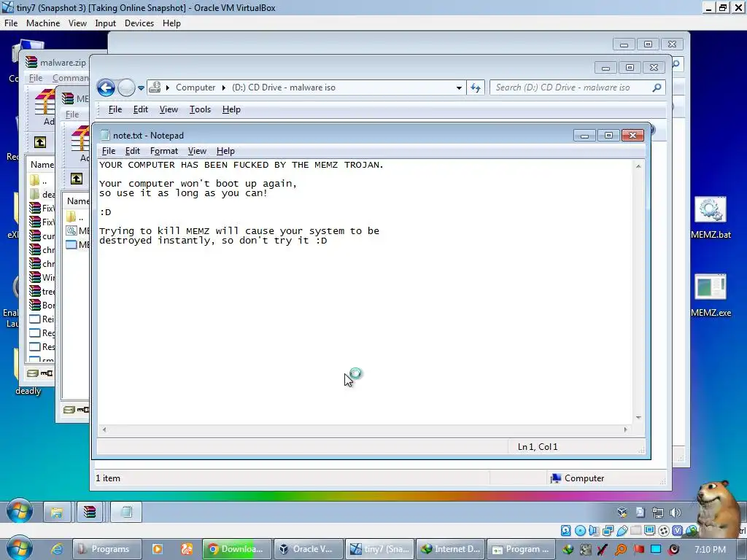Expand the arrow before the Computer breadcrumb
Viewport: 747px width, 560px height.
pyautogui.click(x=167, y=87)
